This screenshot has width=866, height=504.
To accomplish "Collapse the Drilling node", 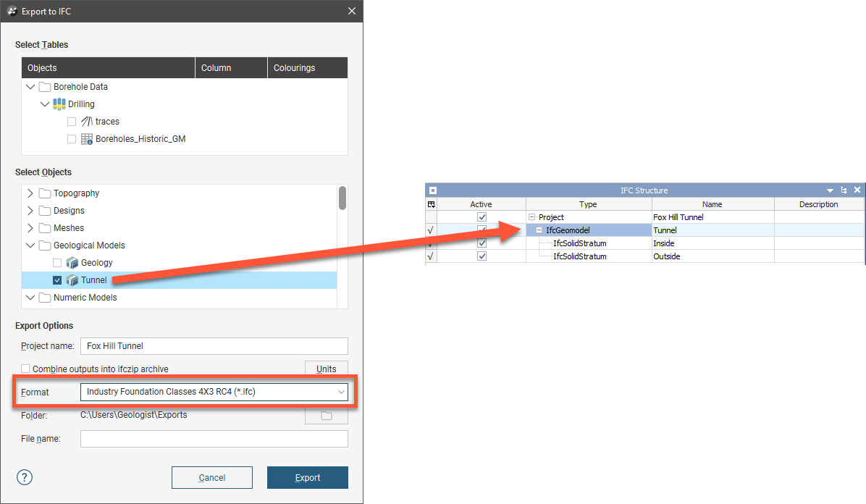I will (x=45, y=104).
